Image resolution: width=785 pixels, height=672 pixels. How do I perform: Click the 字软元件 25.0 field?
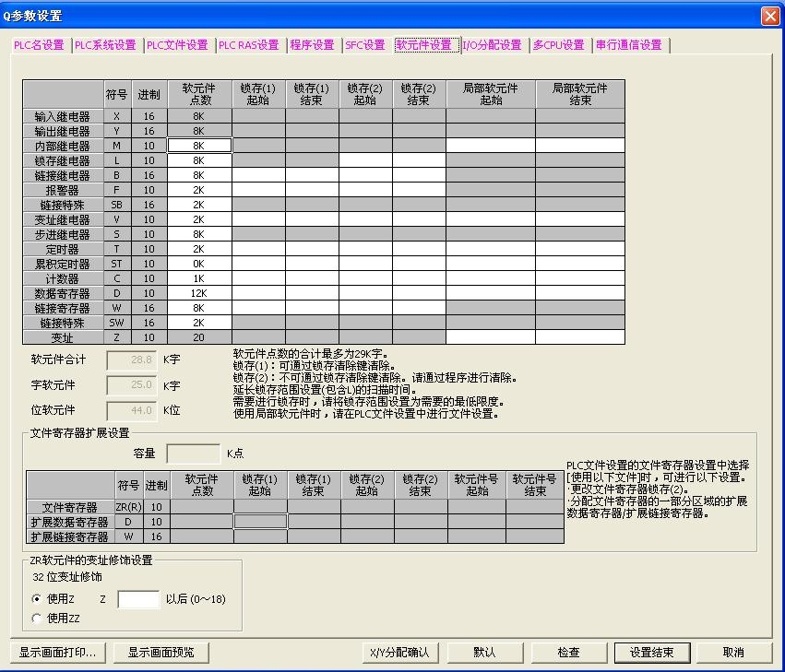coord(132,385)
